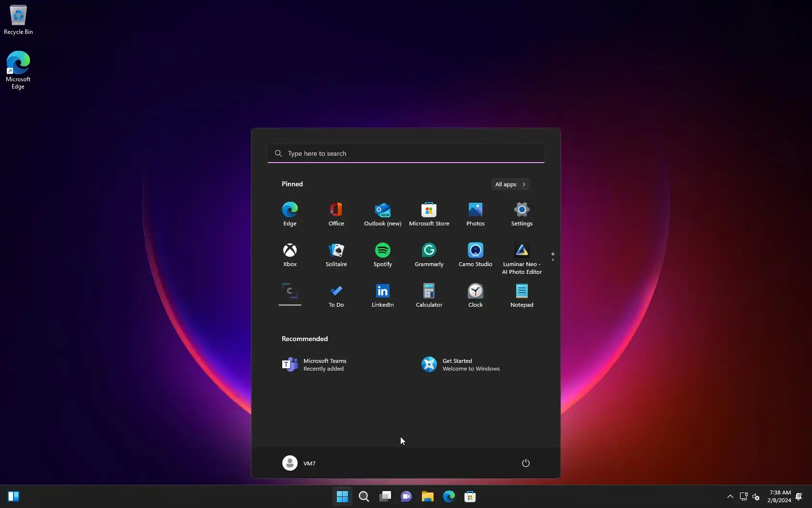Launch the Xbox app
This screenshot has height=508, width=812.
pyautogui.click(x=290, y=255)
